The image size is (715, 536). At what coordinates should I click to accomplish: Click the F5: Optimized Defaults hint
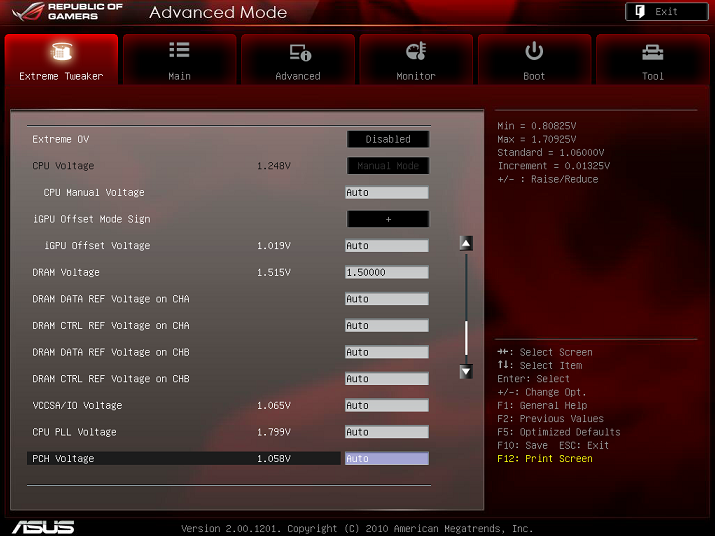559,432
